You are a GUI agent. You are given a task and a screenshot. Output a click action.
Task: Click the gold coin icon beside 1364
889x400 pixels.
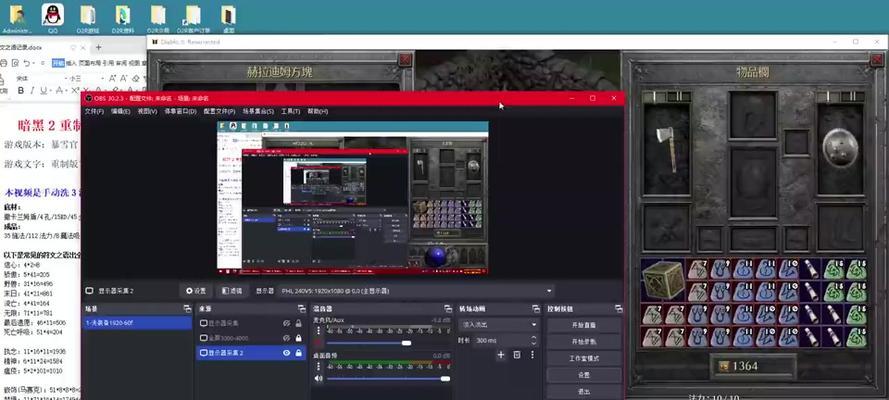722,366
